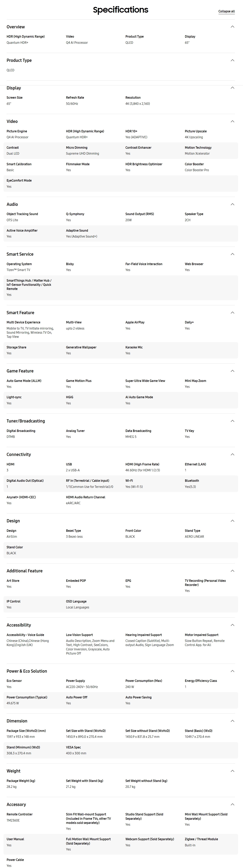Collapse the Display section chevron
This screenshot has width=243, height=868.
pyautogui.click(x=232, y=88)
